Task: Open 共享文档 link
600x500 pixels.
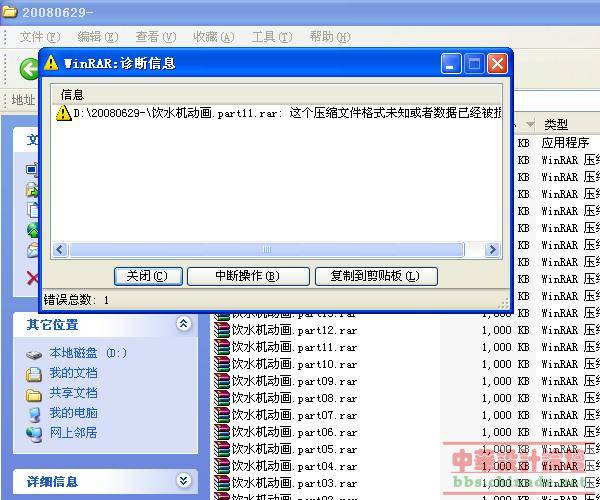Action: coord(73,393)
